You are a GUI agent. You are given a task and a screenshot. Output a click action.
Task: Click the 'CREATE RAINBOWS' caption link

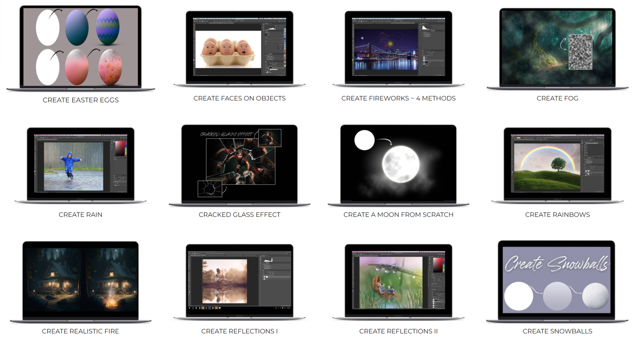click(x=557, y=215)
